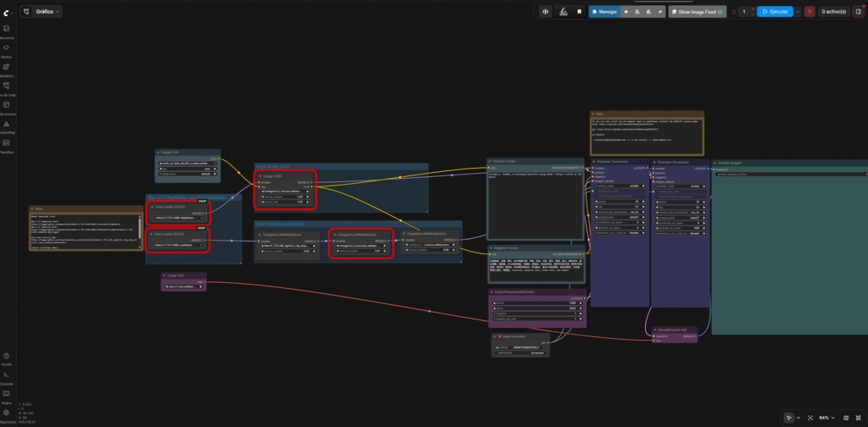The image size is (868, 427).
Task: Click the star icon beside Manager
Action: (x=626, y=12)
